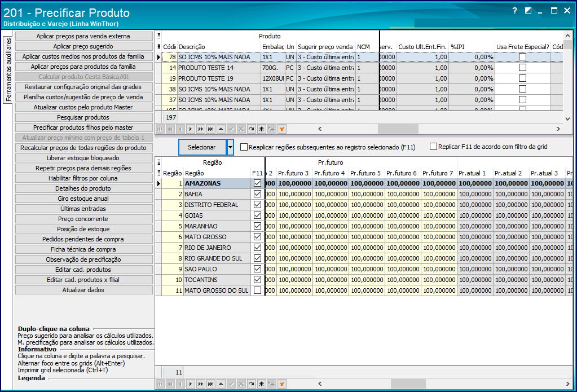Click the up-triangle button in Produto grid navigator
The image size is (577, 392).
(x=221, y=129)
